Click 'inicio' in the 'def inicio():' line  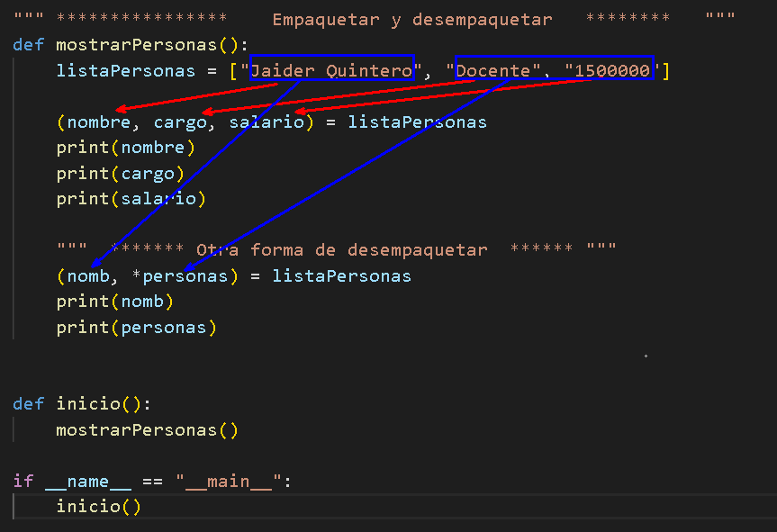point(88,403)
